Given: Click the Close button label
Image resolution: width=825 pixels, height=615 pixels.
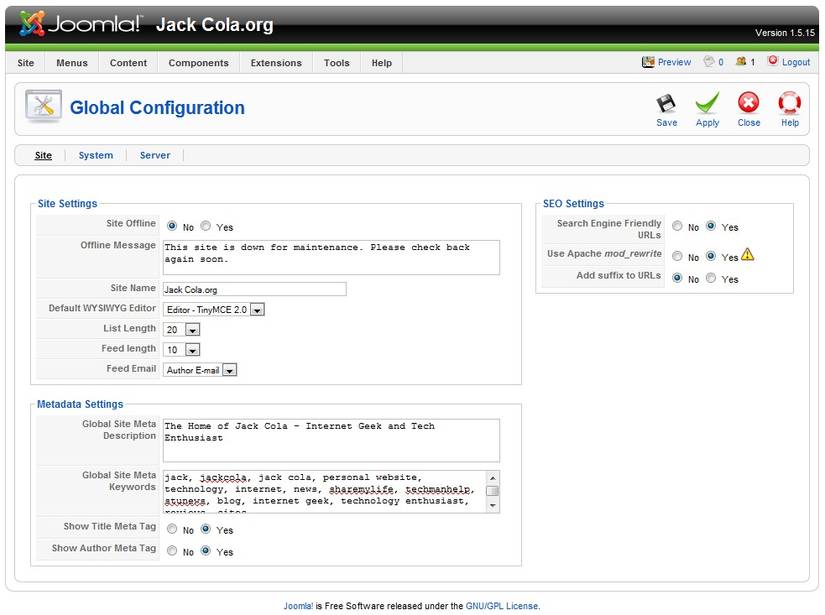Looking at the screenshot, I should pos(749,123).
